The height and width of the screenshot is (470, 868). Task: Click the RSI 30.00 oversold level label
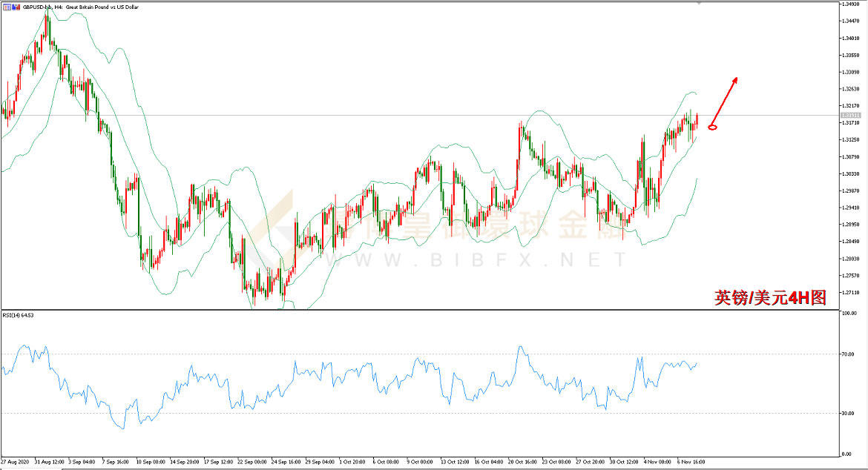pyautogui.click(x=847, y=413)
